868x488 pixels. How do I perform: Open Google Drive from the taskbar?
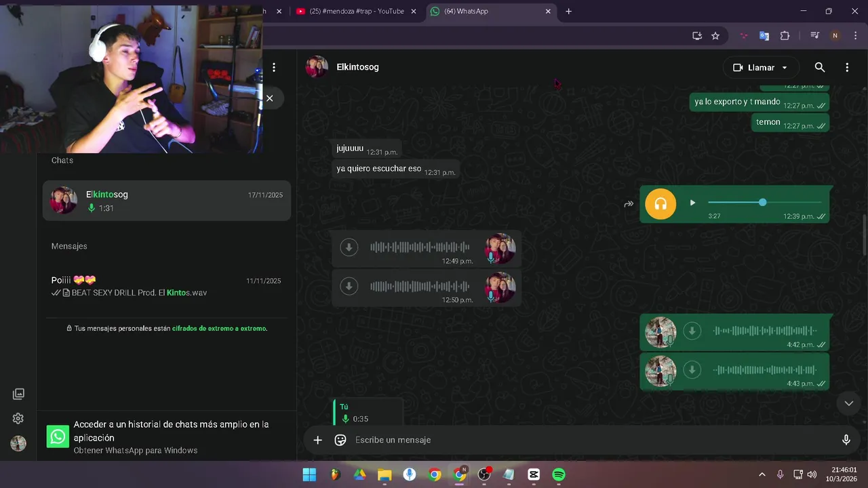tap(359, 474)
